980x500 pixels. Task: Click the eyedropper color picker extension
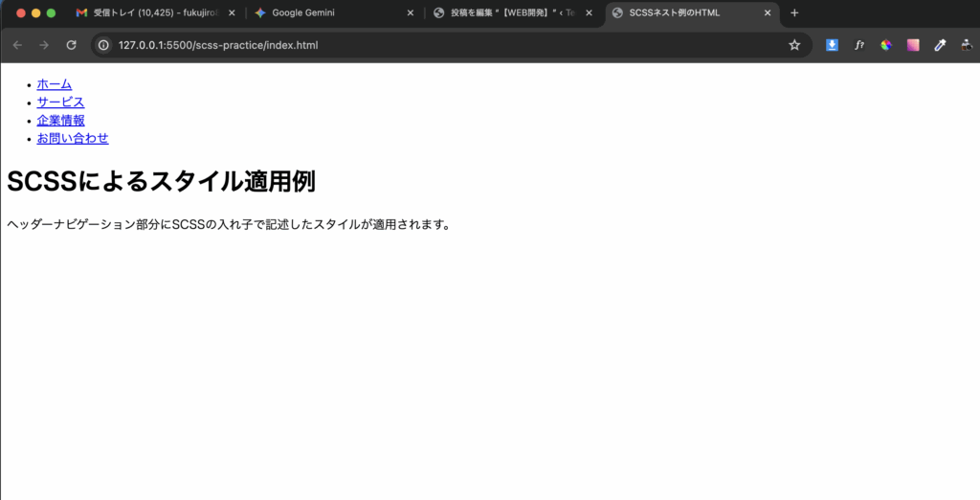[940, 45]
